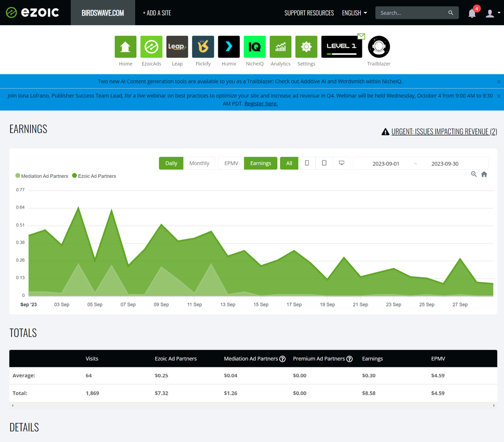Open the envelope icon on Level badge
The image size is (504, 442).
click(x=361, y=36)
